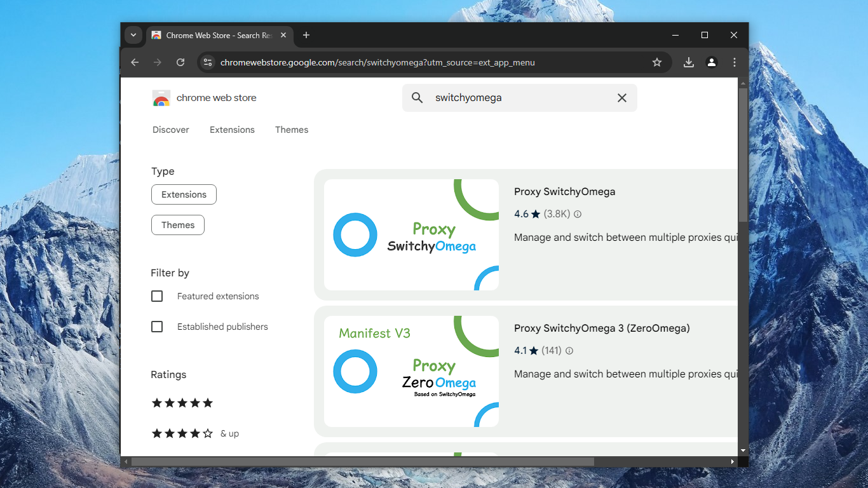Click the Type heading
This screenshot has width=868, height=488.
click(x=163, y=172)
